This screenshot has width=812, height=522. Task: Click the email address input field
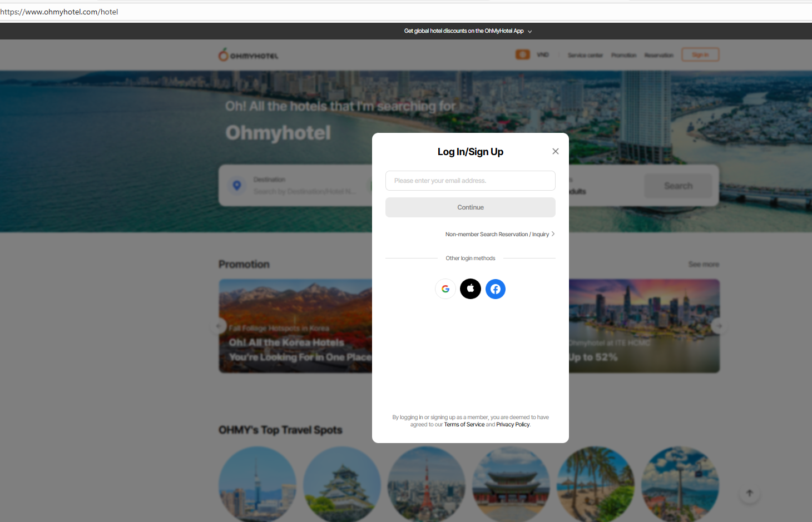471,181
